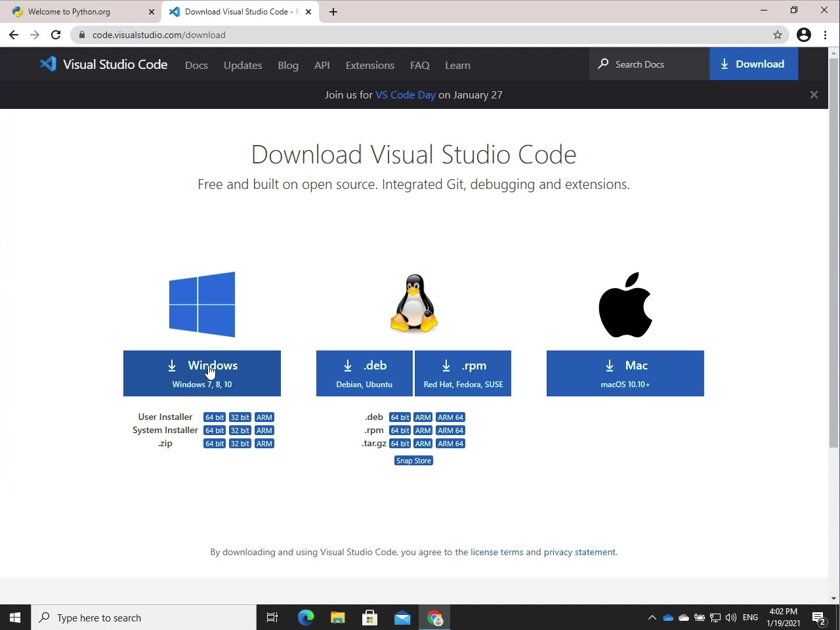The image size is (840, 630).
Task: Go back to the previous page
Action: coord(14,35)
